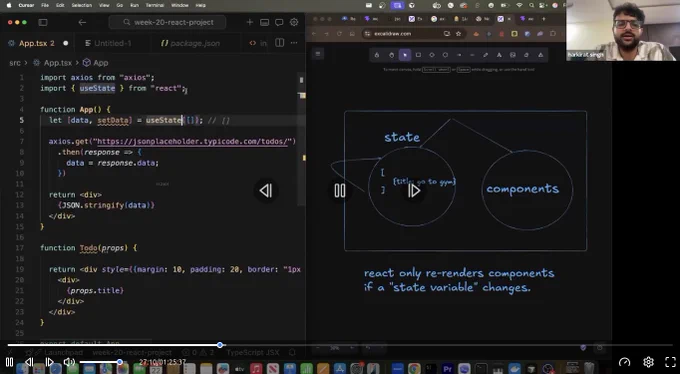Select the Excalidraw rectangle tool

coord(418,55)
